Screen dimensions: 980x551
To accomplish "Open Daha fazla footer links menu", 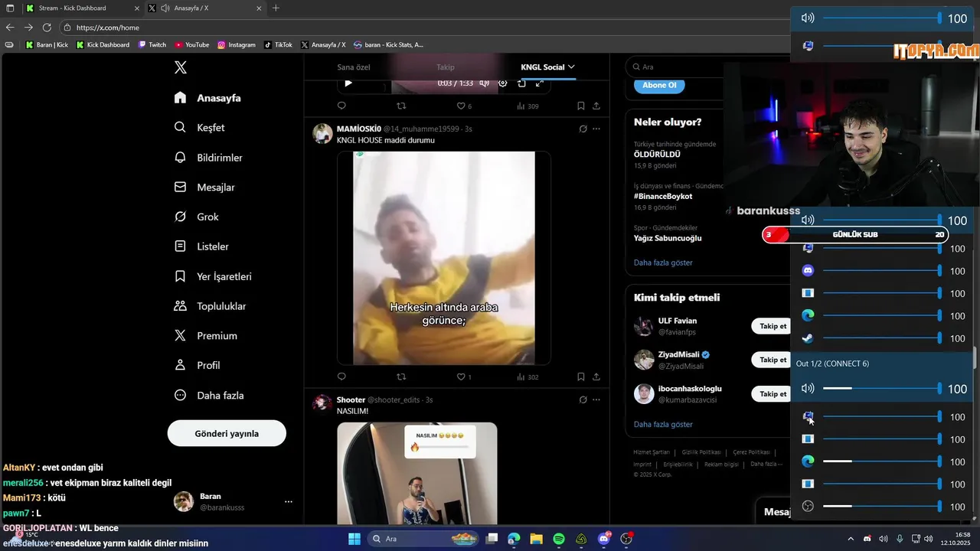I will [x=766, y=464].
